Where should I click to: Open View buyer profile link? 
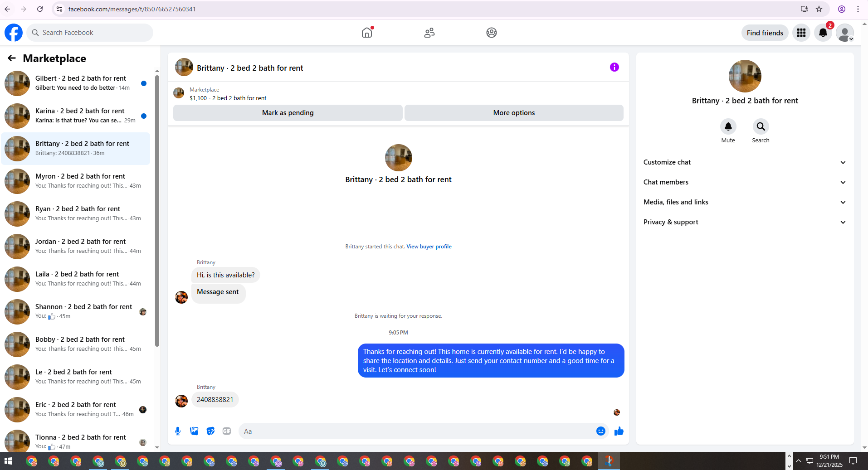[x=429, y=247]
